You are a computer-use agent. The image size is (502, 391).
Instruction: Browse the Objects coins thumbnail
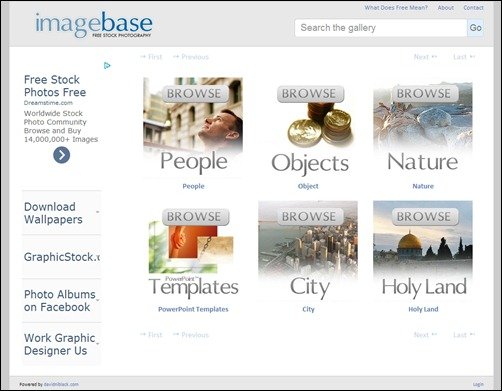[308, 127]
